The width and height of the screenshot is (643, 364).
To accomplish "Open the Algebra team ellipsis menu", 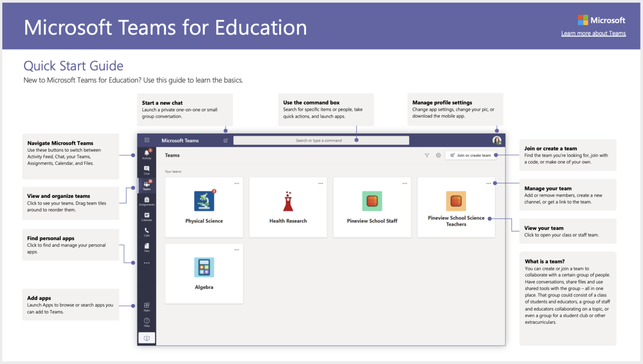I will [237, 249].
